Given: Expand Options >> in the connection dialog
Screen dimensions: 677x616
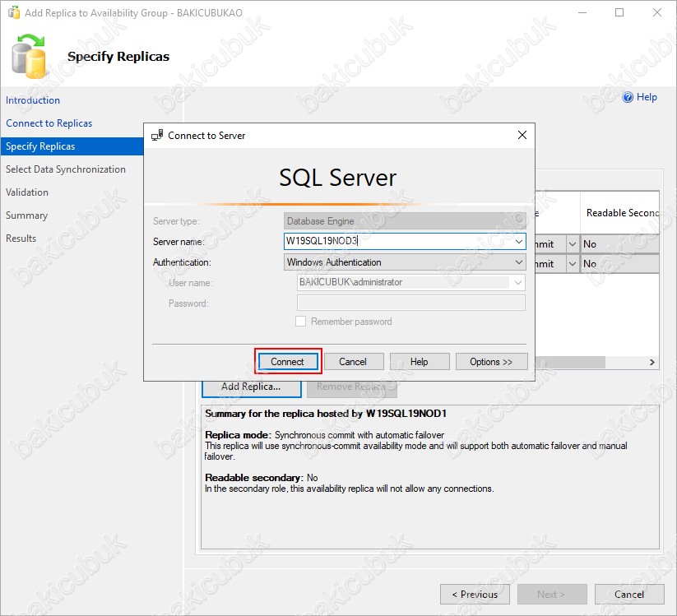Looking at the screenshot, I should [491, 361].
